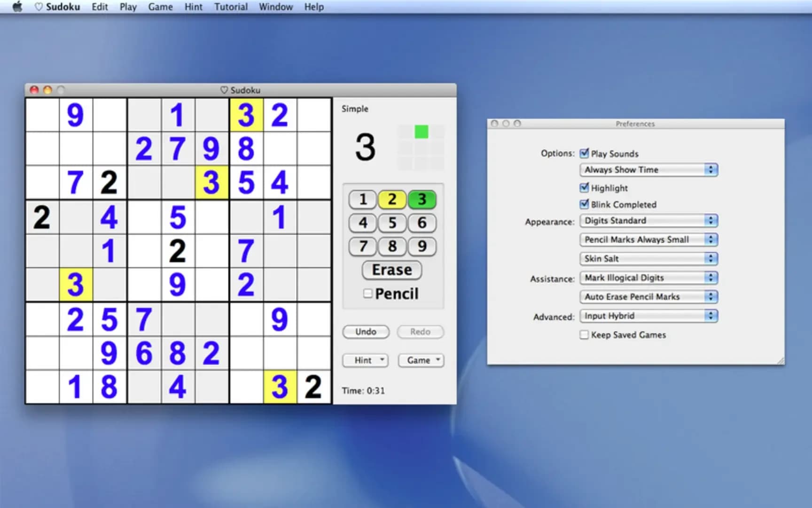The height and width of the screenshot is (508, 812).
Task: Open the Digits Standard dropdown
Action: pos(649,221)
